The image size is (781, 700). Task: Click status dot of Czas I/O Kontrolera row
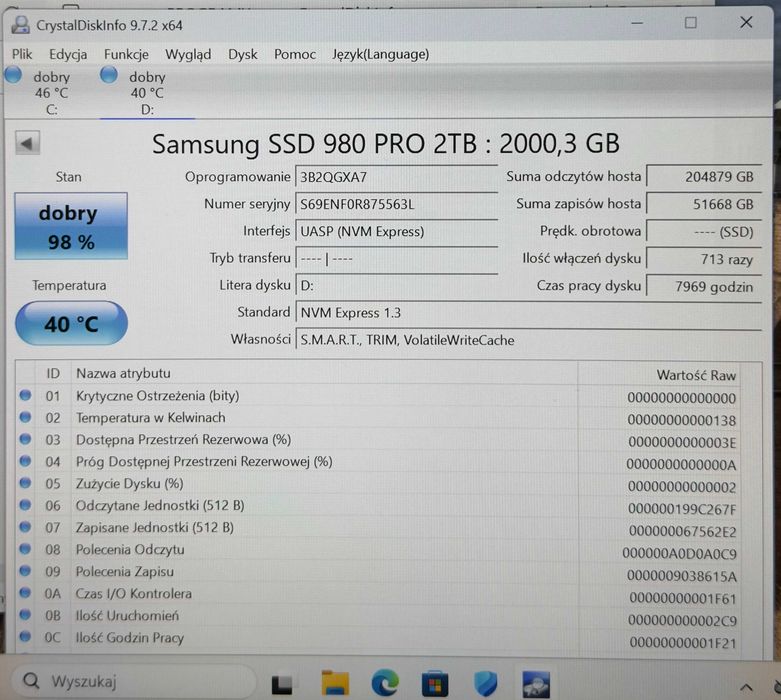25,593
